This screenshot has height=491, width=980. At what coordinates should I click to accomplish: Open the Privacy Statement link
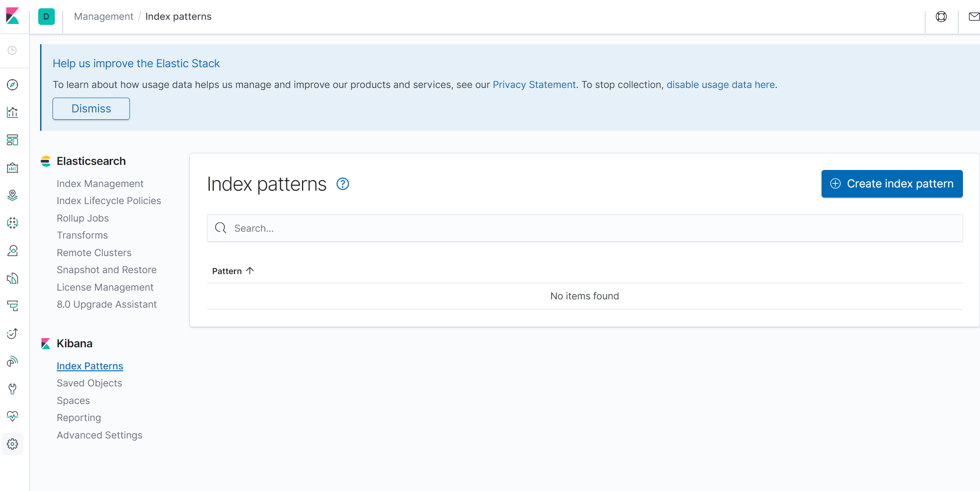pos(534,85)
